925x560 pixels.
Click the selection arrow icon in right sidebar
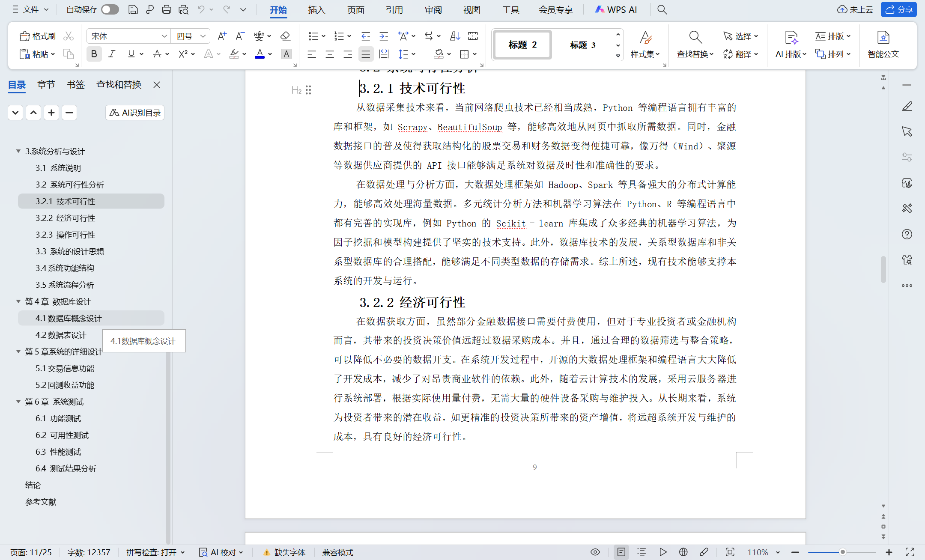tap(907, 131)
